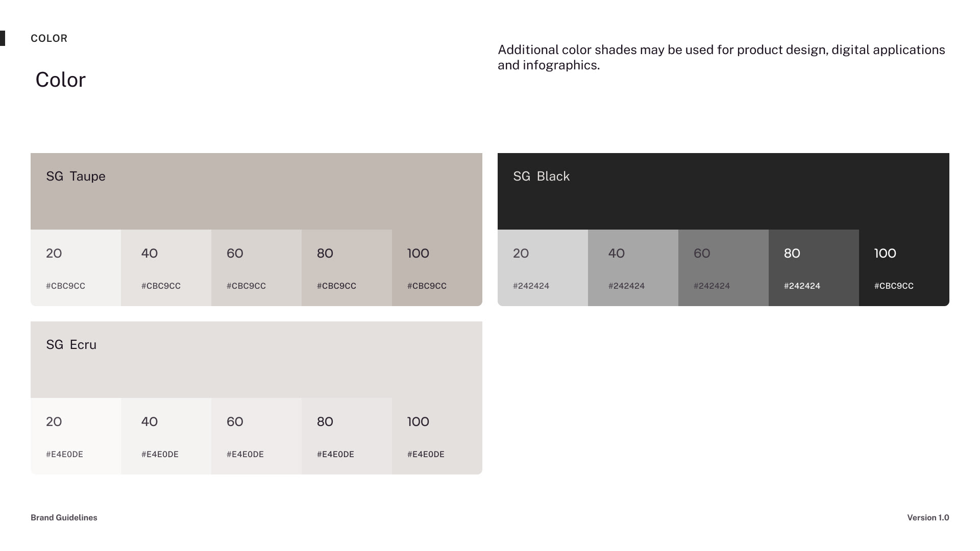Image resolution: width=980 pixels, height=551 pixels.
Task: Click the Brand Guidelines footer text
Action: click(x=64, y=517)
